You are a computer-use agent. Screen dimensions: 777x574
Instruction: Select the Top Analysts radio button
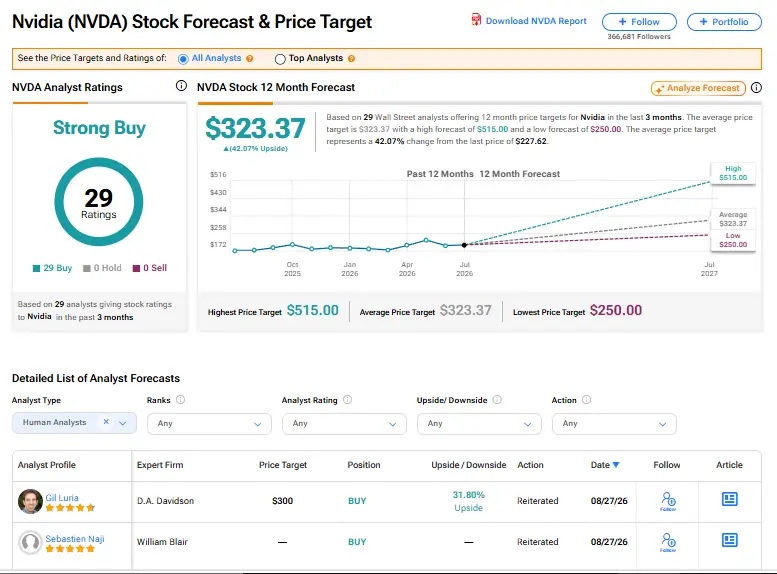(280, 59)
